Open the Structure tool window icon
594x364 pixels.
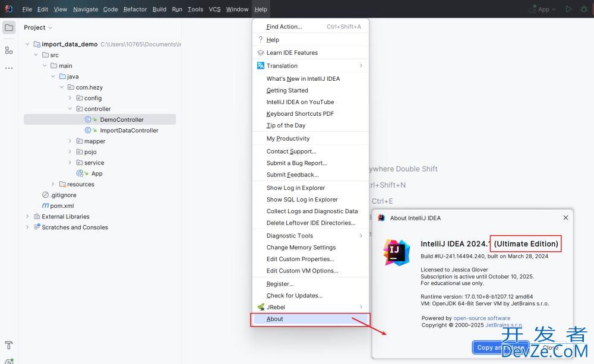pyautogui.click(x=9, y=50)
